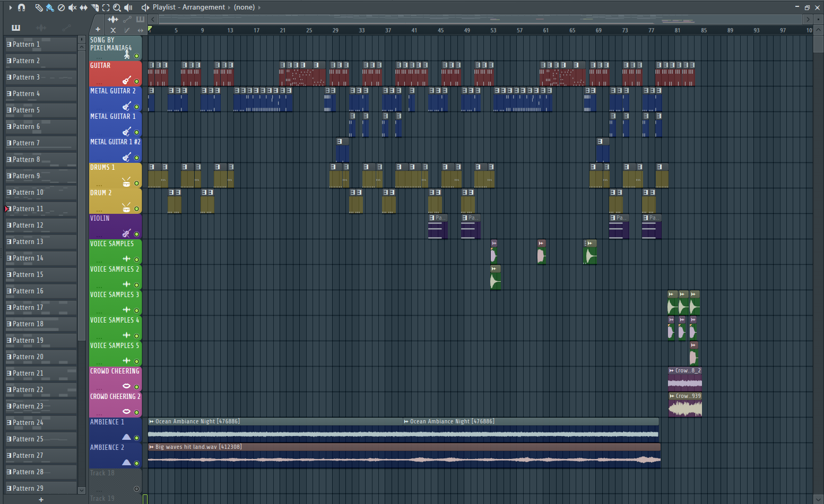Click the VIOLIN track instrument icon
This screenshot has width=824, height=504.
126,233
